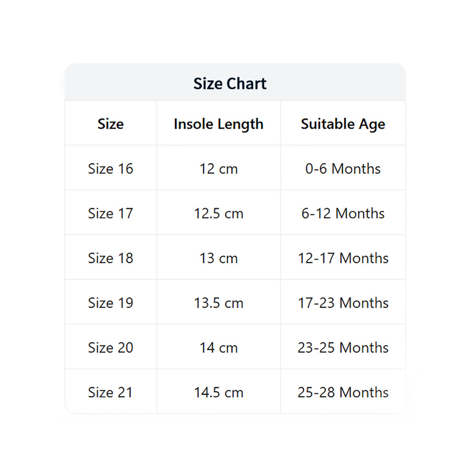Select the 13 cm insole length cell
Screen dimensions: 476x476
click(x=218, y=258)
